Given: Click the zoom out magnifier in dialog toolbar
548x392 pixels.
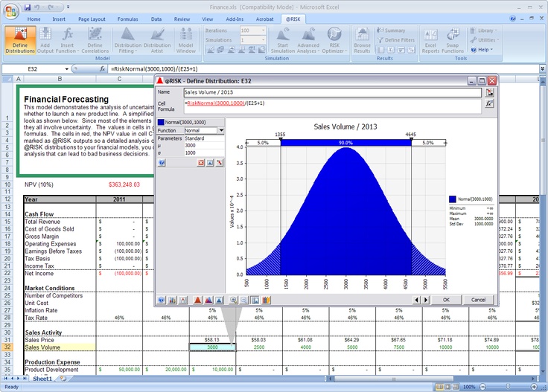Looking at the screenshot, I should point(244,300).
